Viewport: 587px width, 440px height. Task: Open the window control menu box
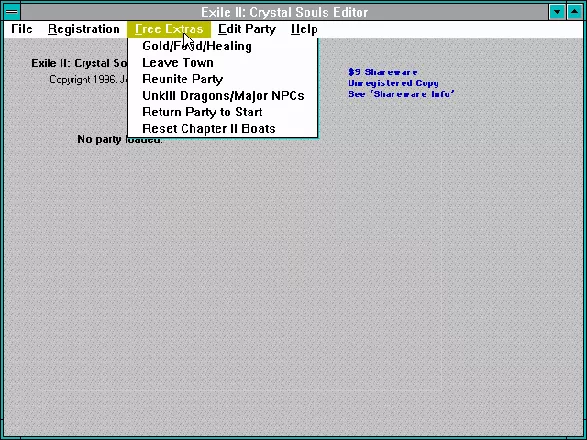pos(12,12)
